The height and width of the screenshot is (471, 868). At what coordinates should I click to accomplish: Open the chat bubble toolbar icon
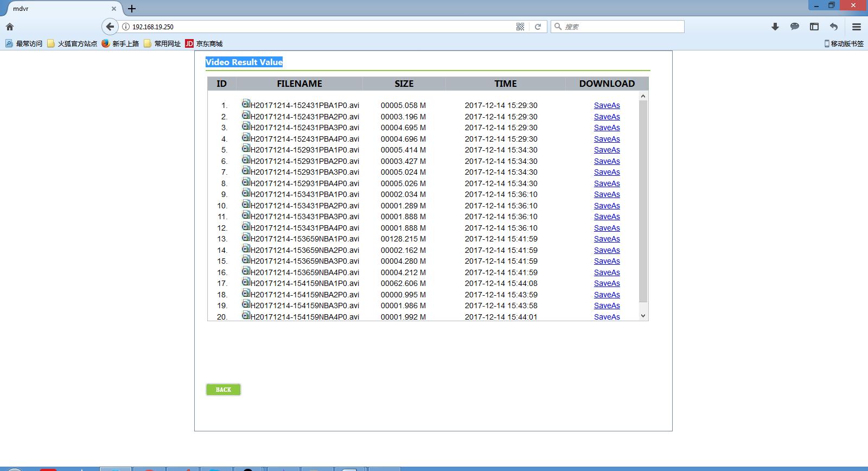pos(795,27)
